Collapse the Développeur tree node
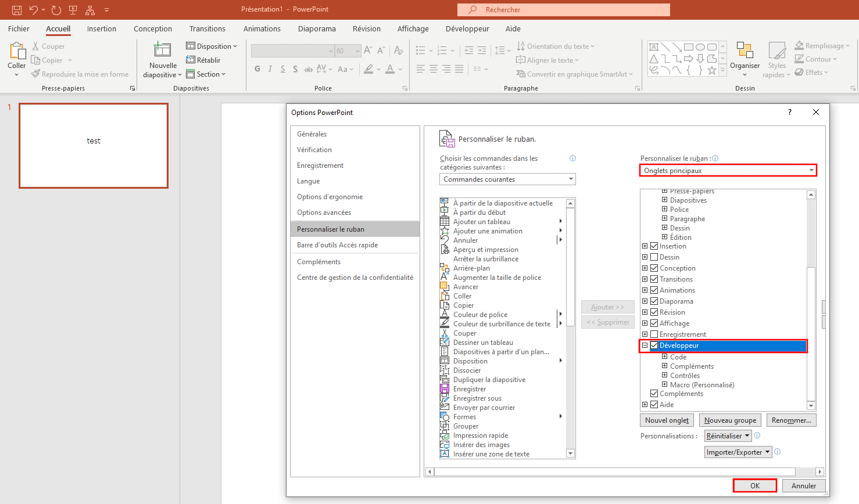The height and width of the screenshot is (504, 859). pyautogui.click(x=645, y=345)
